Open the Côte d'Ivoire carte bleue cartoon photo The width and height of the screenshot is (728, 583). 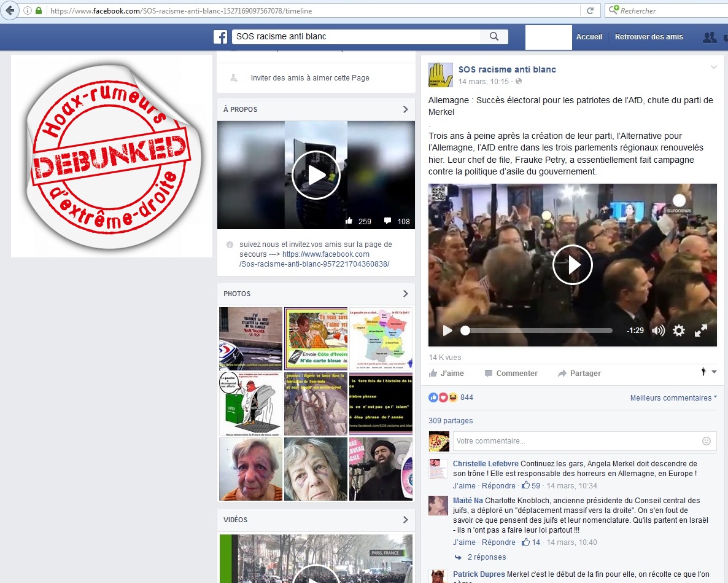316,338
